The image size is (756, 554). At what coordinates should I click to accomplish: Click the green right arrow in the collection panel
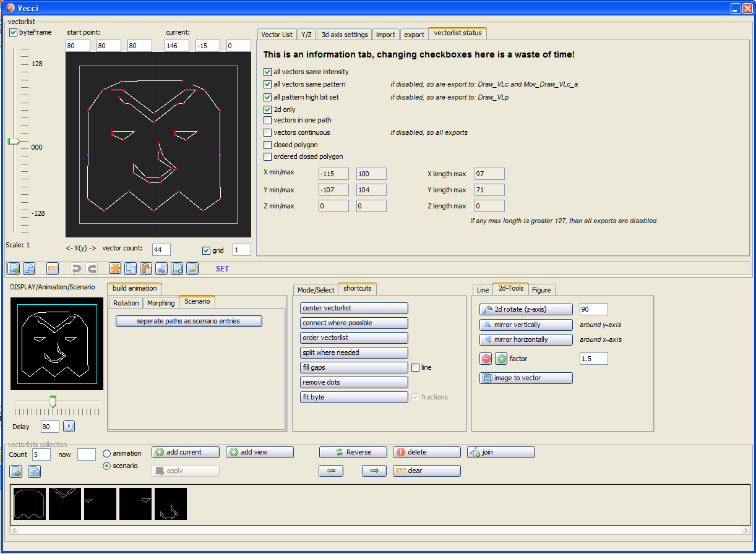pyautogui.click(x=374, y=471)
